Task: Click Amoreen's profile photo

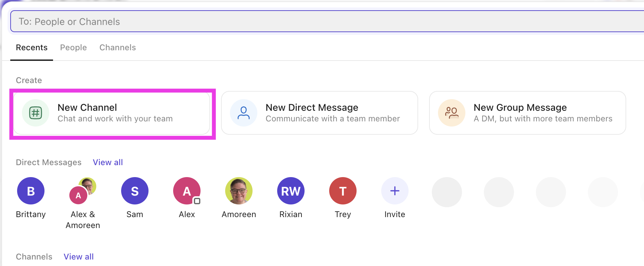Action: click(239, 190)
